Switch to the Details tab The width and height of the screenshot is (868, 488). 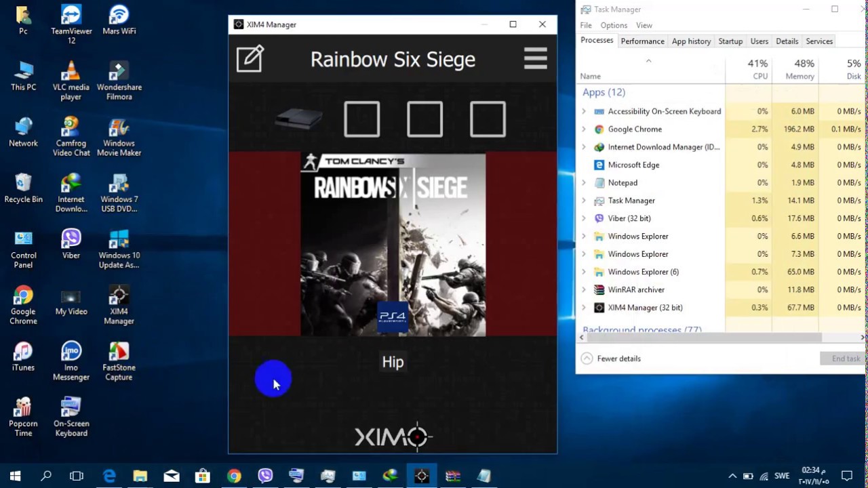pos(787,41)
